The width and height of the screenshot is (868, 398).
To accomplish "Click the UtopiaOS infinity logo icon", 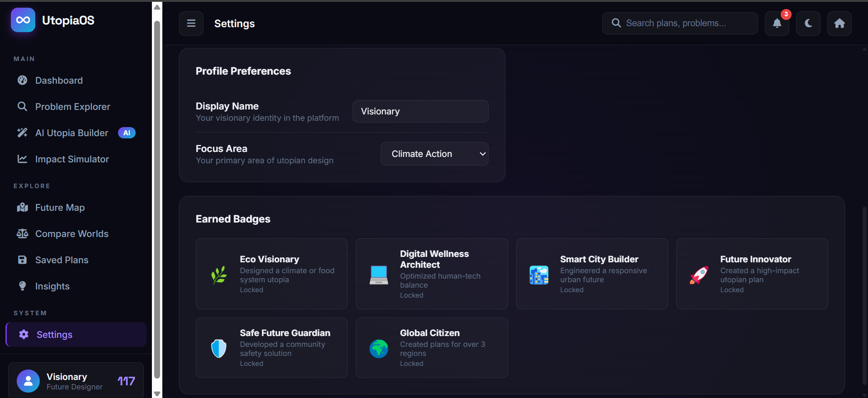I will point(23,20).
